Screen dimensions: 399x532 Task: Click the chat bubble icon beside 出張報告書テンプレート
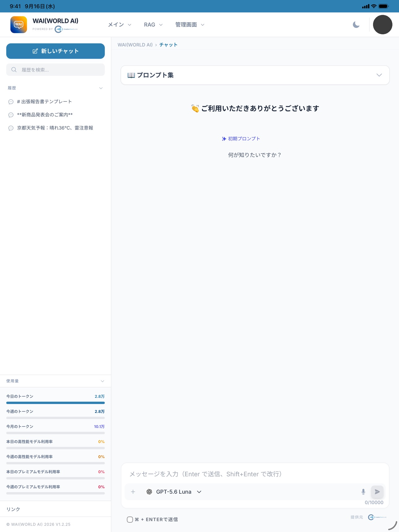11,102
